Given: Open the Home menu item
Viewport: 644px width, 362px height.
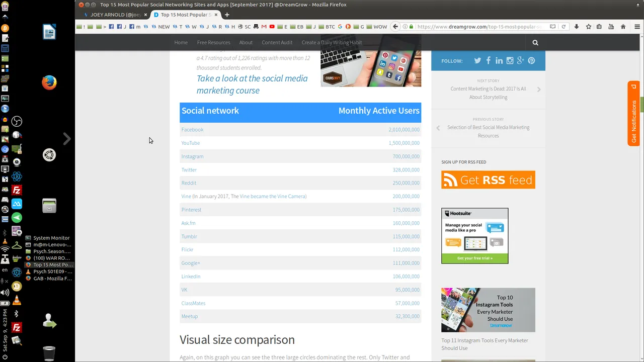Looking at the screenshot, I should pyautogui.click(x=181, y=42).
